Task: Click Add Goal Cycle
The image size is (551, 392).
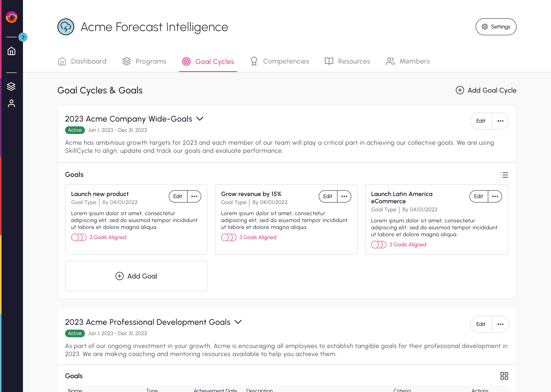Action: 486,90
